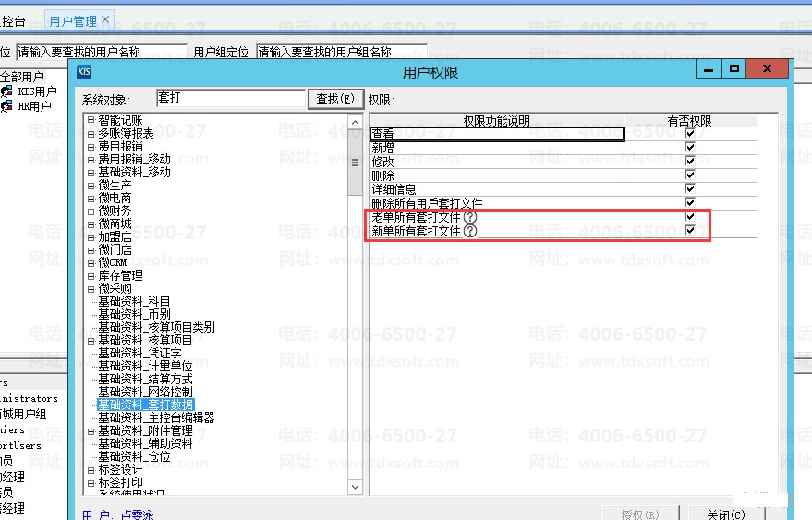Click the user name search field

pos(102,52)
